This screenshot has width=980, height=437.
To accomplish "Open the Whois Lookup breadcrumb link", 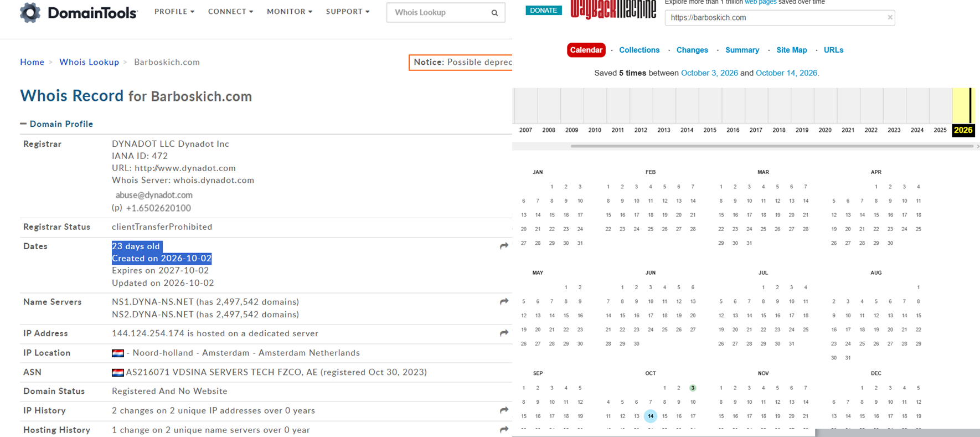I will pyautogui.click(x=89, y=62).
